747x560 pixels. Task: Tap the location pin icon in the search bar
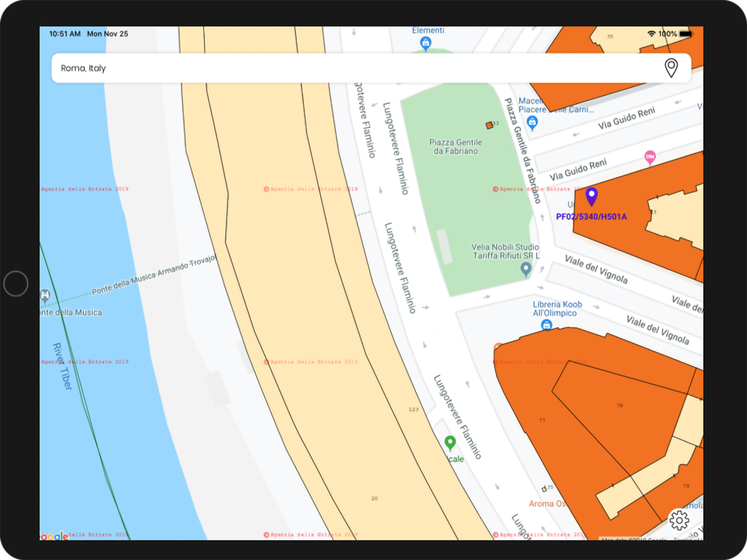point(671,68)
